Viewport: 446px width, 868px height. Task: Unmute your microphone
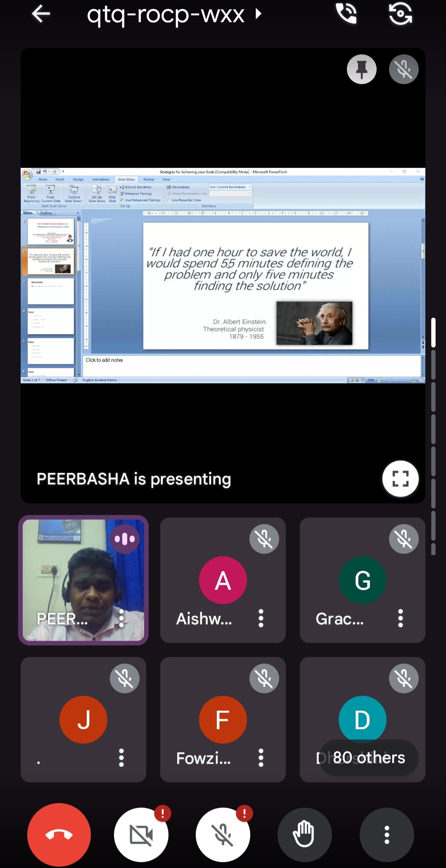pyautogui.click(x=223, y=835)
